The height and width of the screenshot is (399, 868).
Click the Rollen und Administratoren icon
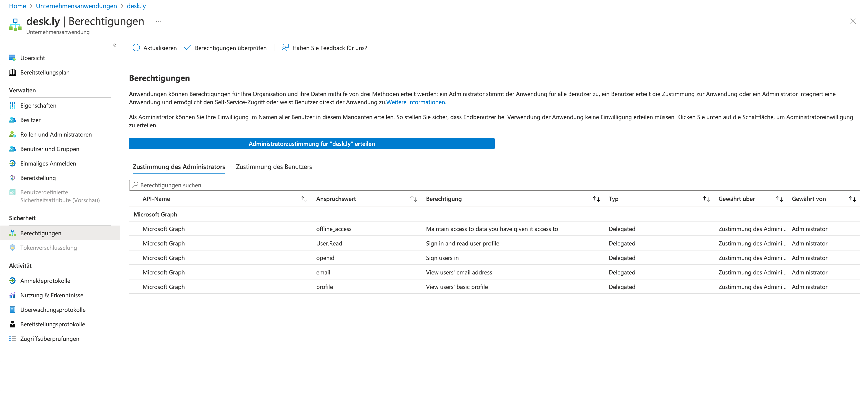pyautogui.click(x=12, y=134)
